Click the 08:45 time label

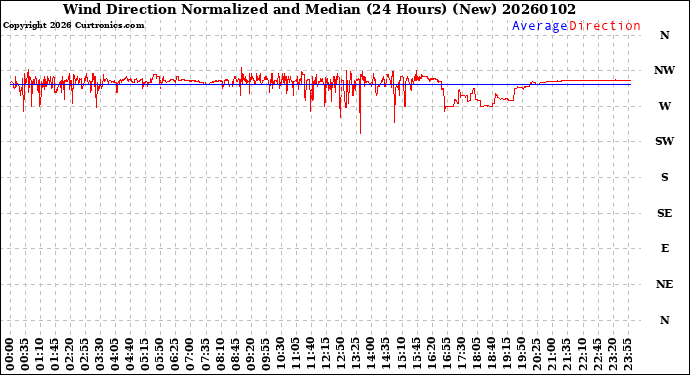[235, 354]
